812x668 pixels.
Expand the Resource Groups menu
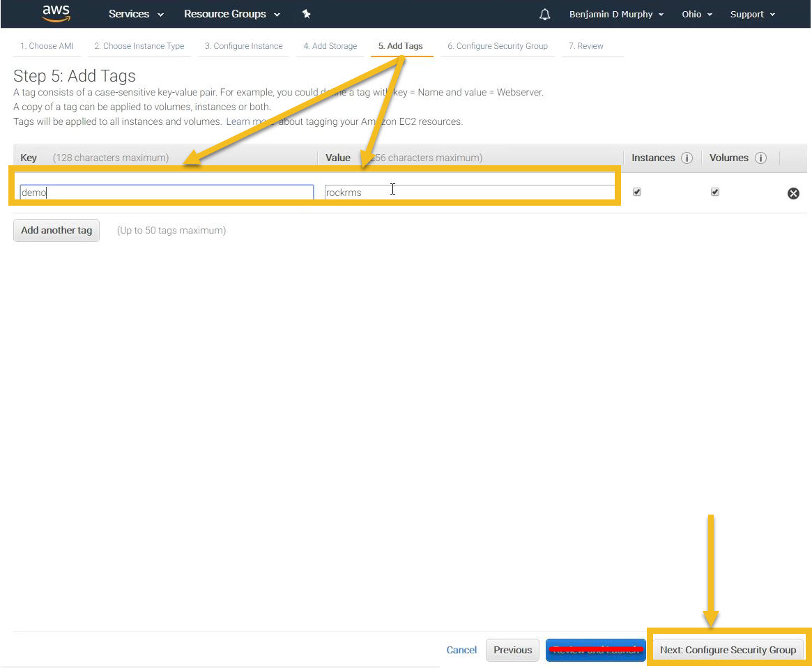[231, 14]
